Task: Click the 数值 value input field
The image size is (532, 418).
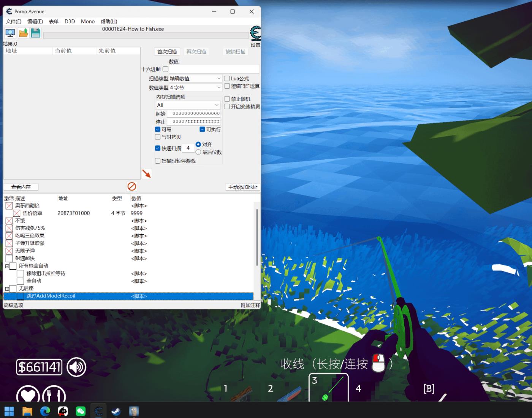Action: [214, 69]
